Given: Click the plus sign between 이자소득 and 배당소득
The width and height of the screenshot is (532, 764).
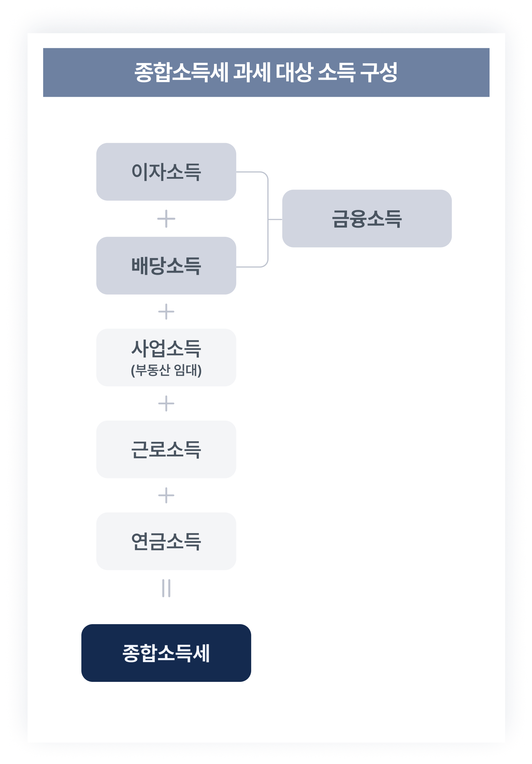Looking at the screenshot, I should point(166,219).
